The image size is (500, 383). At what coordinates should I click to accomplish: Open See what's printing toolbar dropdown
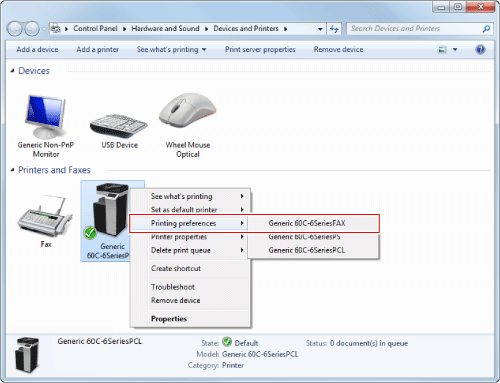click(204, 50)
